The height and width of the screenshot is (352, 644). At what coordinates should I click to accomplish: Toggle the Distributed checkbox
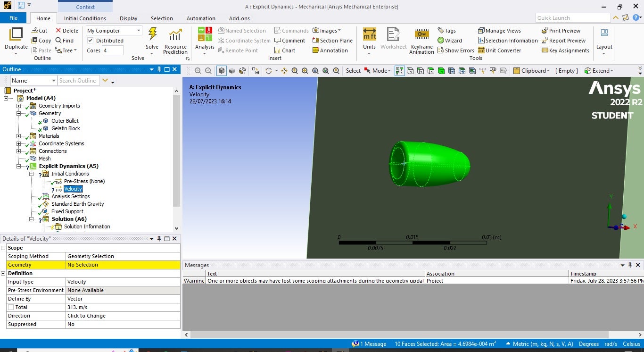tap(91, 41)
